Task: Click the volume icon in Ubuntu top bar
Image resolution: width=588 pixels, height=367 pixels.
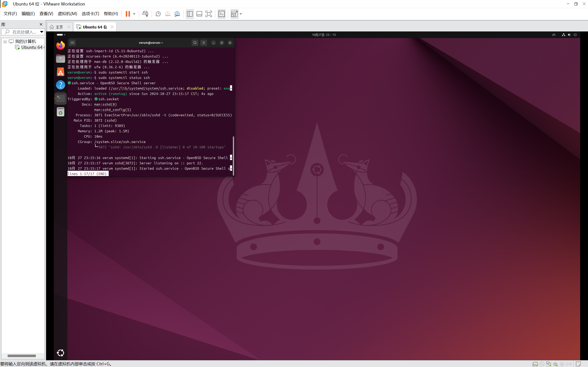Action: 569,35
